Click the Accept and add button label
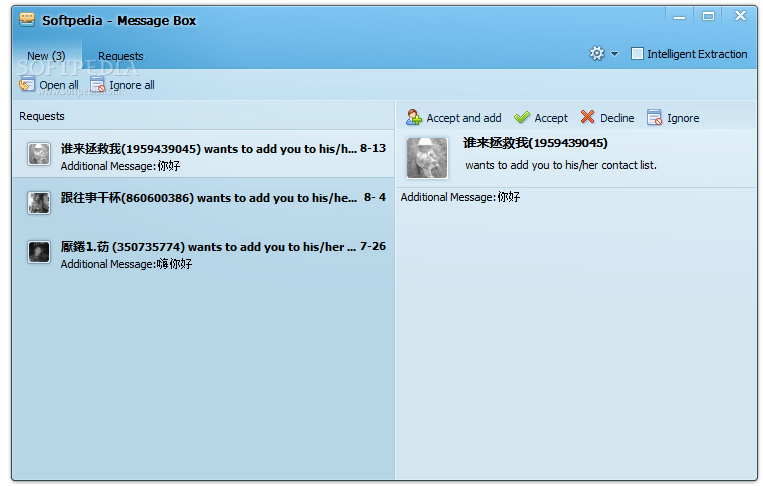The height and width of the screenshot is (486, 763). [464, 118]
